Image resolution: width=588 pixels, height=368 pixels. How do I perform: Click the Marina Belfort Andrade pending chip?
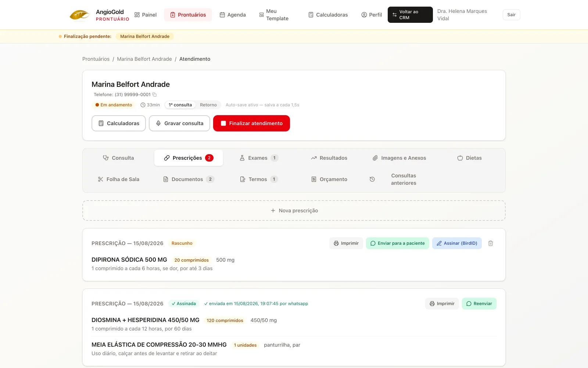(x=145, y=36)
